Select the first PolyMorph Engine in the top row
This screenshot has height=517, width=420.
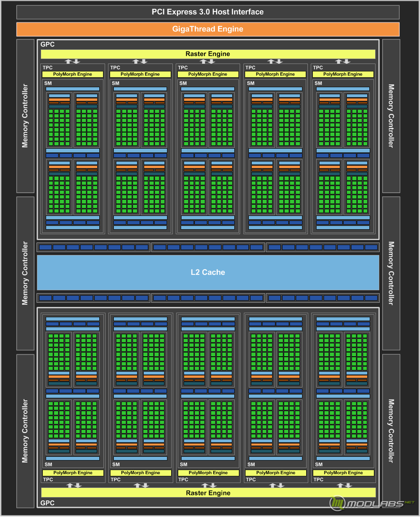(73, 74)
